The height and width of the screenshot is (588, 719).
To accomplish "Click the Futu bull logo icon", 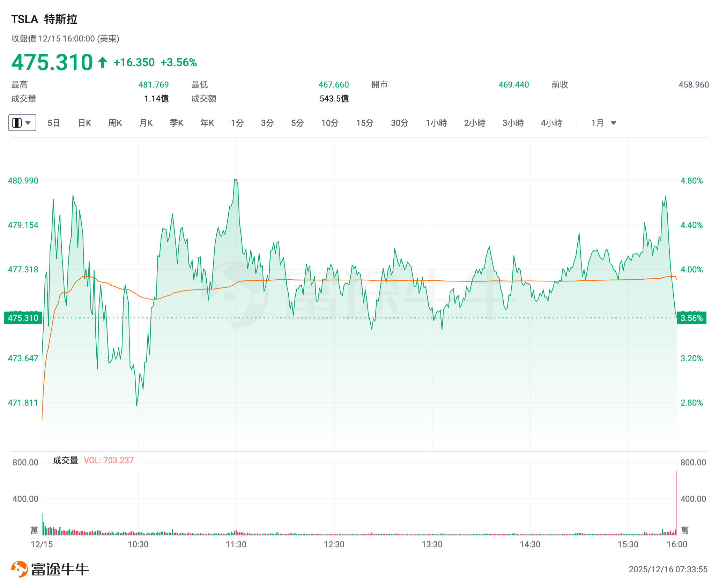I will coord(19,569).
